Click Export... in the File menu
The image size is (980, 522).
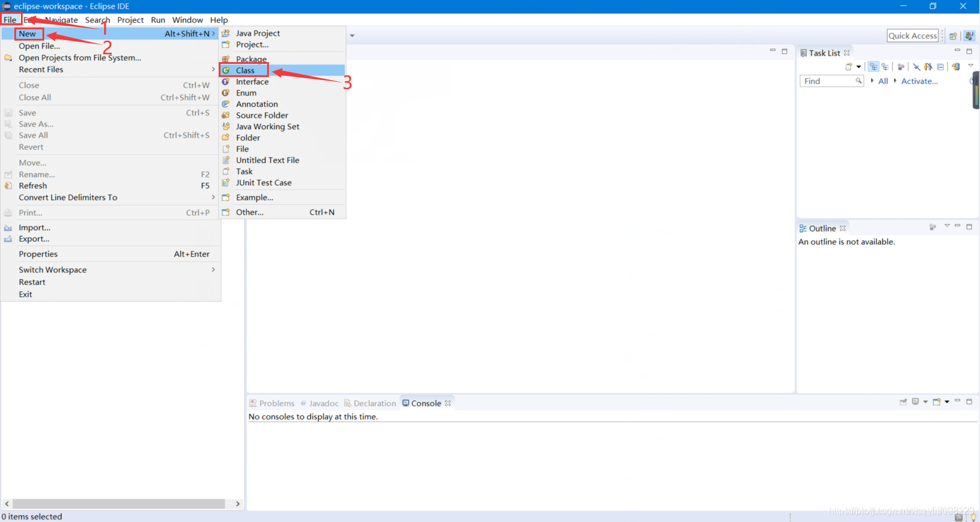pos(111,239)
